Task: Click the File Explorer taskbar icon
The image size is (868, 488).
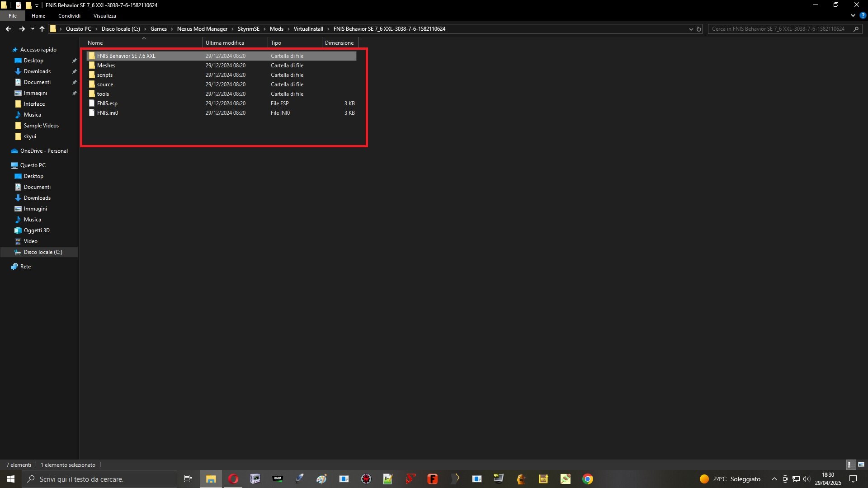Action: click(211, 479)
